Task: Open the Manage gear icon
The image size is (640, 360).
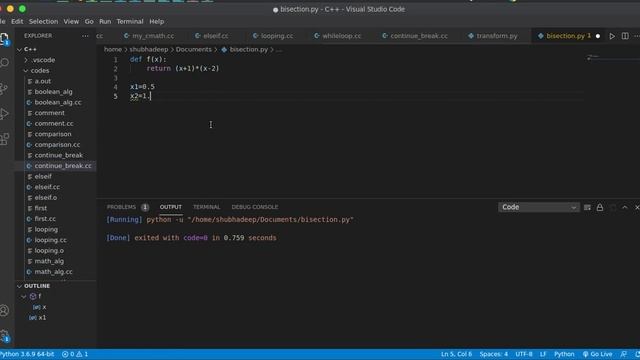Action: tap(4, 336)
